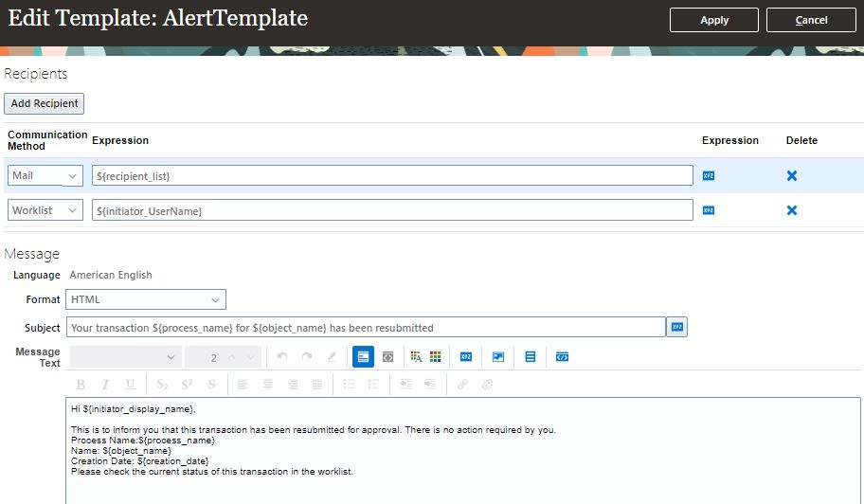Open expression editor for recipient_list row
This screenshot has height=504, width=864.
click(x=708, y=176)
